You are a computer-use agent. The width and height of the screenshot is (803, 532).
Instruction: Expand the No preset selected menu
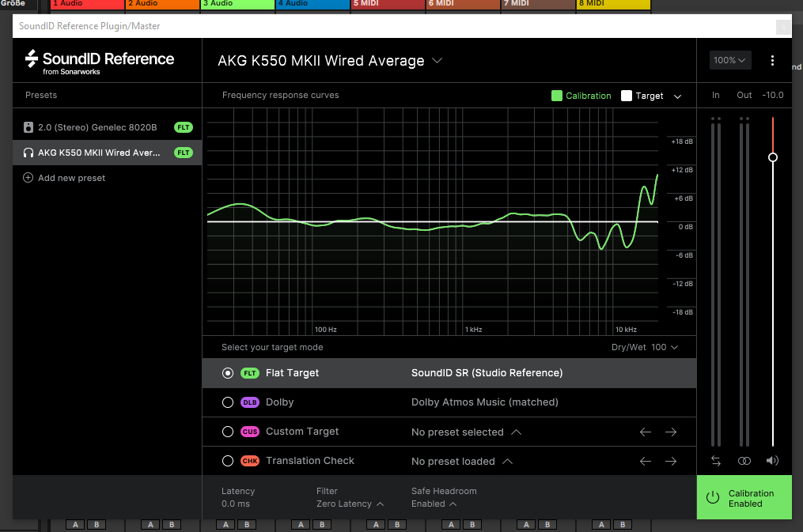467,432
